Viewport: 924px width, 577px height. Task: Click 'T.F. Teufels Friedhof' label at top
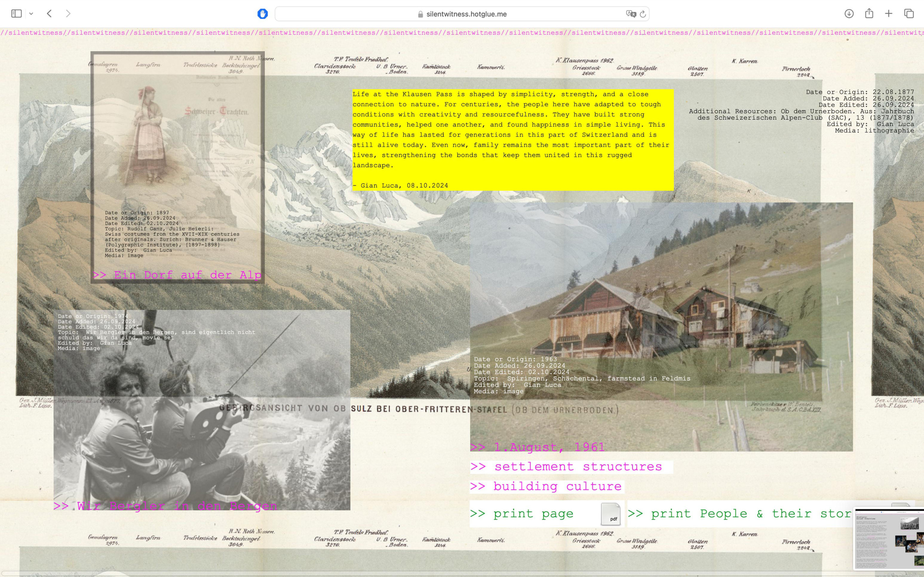(x=361, y=59)
